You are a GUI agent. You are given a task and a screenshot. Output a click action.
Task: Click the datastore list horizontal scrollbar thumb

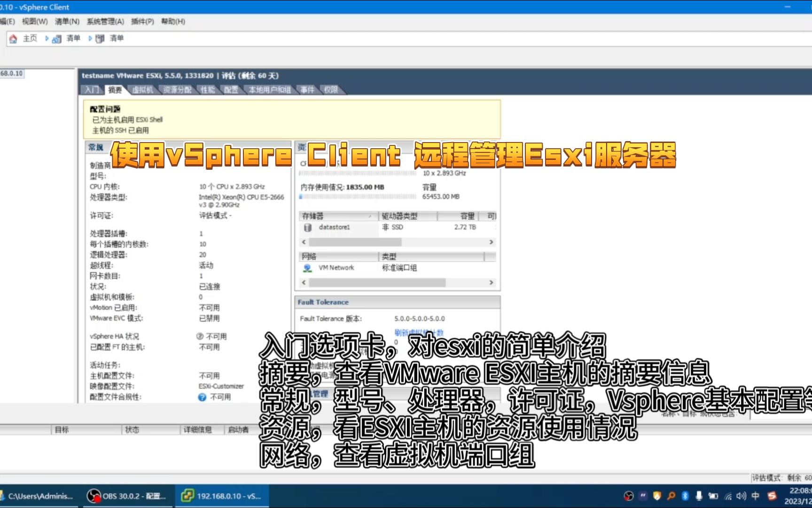pyautogui.click(x=355, y=242)
